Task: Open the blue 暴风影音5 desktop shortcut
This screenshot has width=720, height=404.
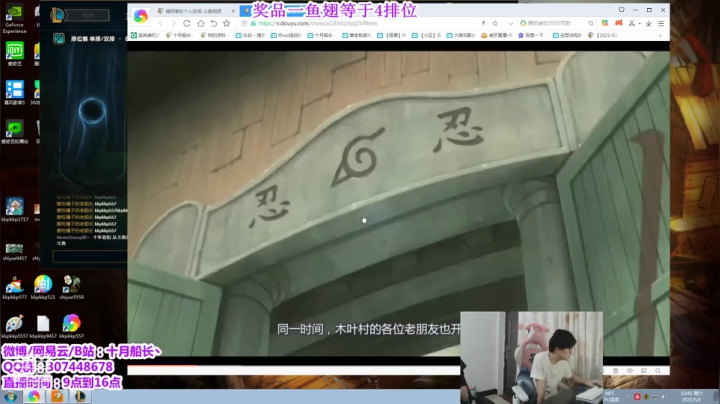Action: coord(15,93)
